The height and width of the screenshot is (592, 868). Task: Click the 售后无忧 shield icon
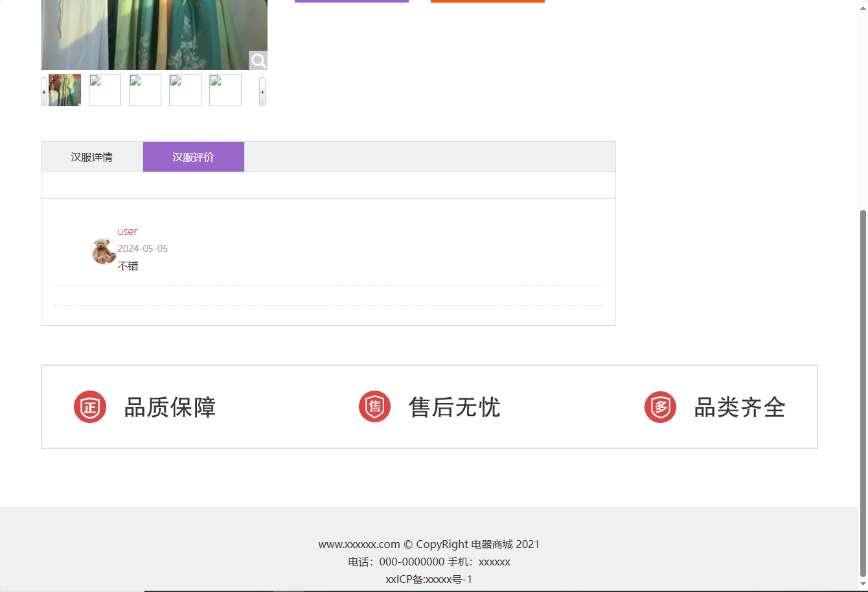(374, 407)
